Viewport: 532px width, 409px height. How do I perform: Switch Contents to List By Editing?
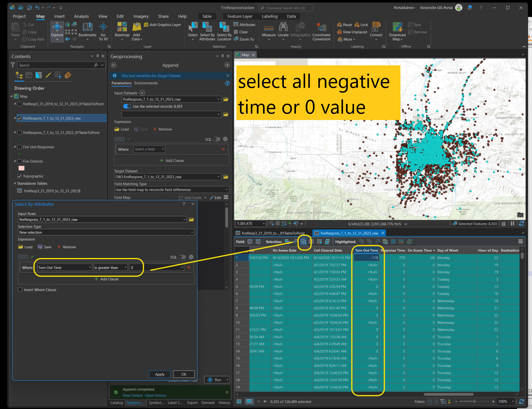[x=48, y=75]
